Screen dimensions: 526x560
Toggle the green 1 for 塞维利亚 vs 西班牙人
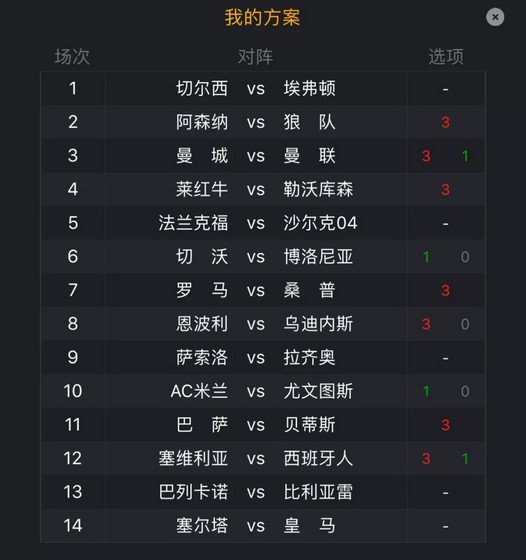click(465, 459)
